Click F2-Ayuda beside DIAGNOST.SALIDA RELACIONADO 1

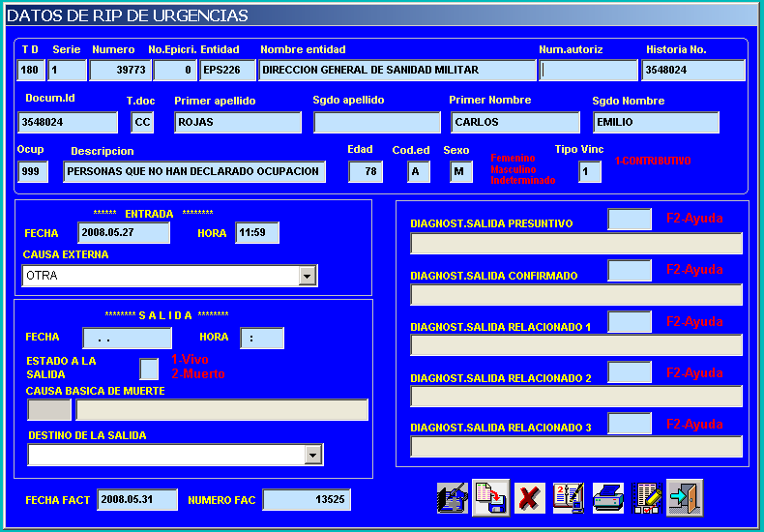click(x=694, y=321)
